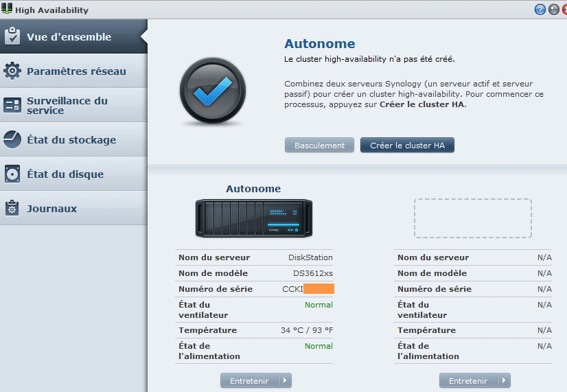
Task: Select the DiskStation server image
Action: pos(253,218)
